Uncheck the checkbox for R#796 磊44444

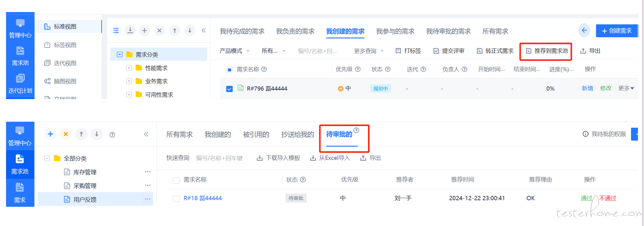229,89
